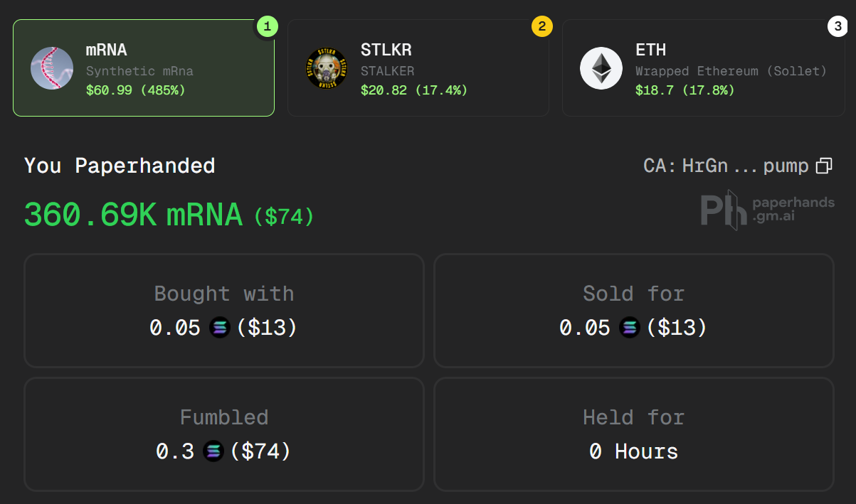This screenshot has height=504, width=856.
Task: Click the Solana icon in Sold for card
Action: (629, 328)
